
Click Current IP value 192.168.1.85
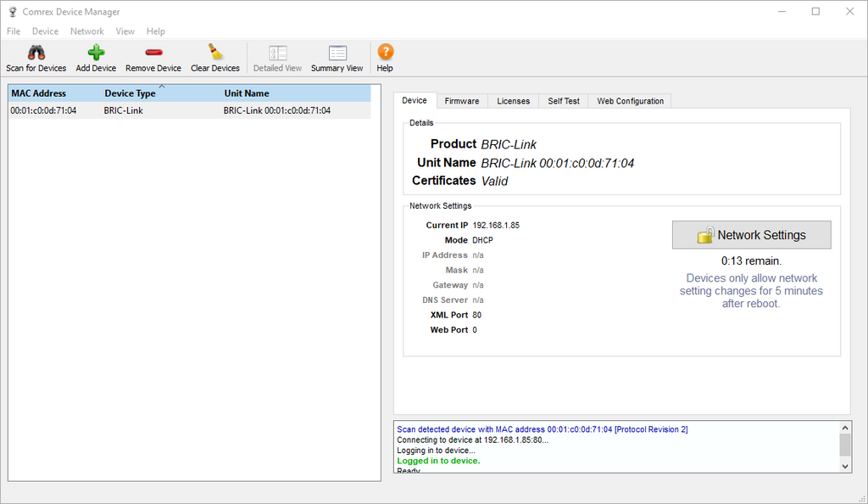coord(496,226)
